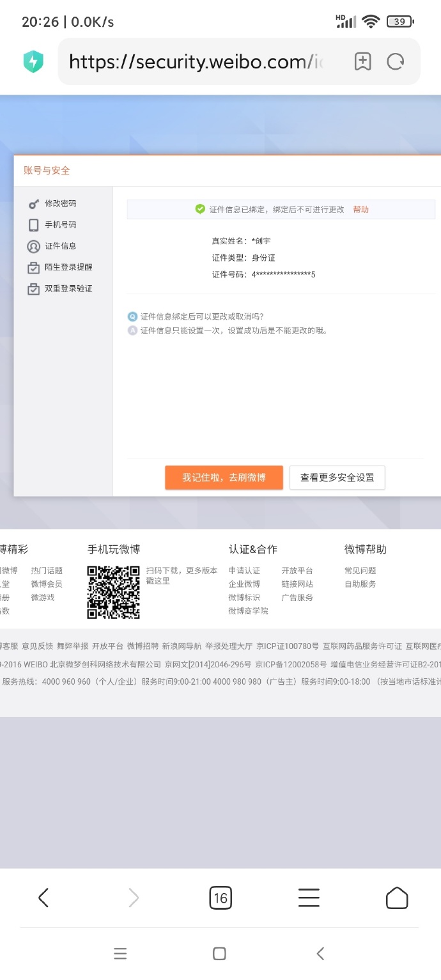Image resolution: width=441 pixels, height=980 pixels.
Task: Click the 账号与安全 header title
Action: (x=47, y=171)
